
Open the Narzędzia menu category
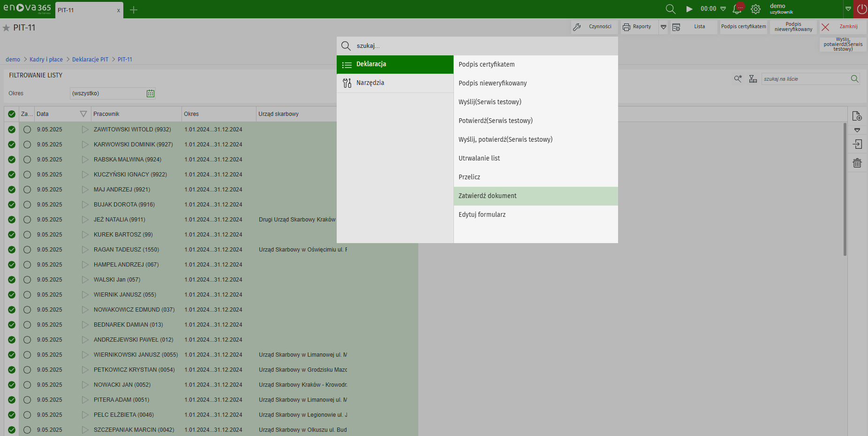(370, 83)
